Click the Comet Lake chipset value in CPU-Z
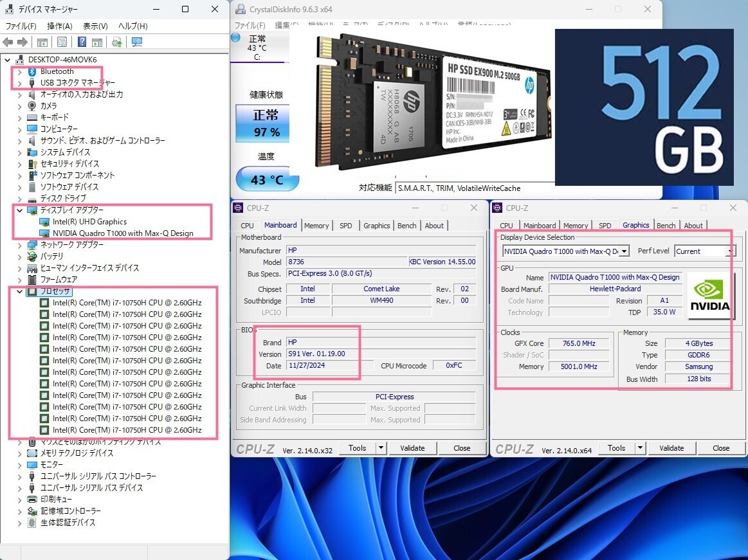The width and height of the screenshot is (748, 560). coord(381,289)
